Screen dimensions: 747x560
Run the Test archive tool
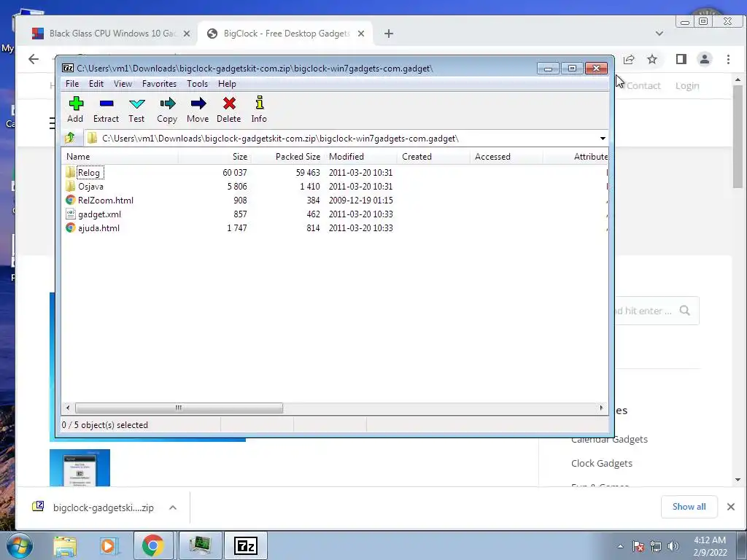click(136, 104)
